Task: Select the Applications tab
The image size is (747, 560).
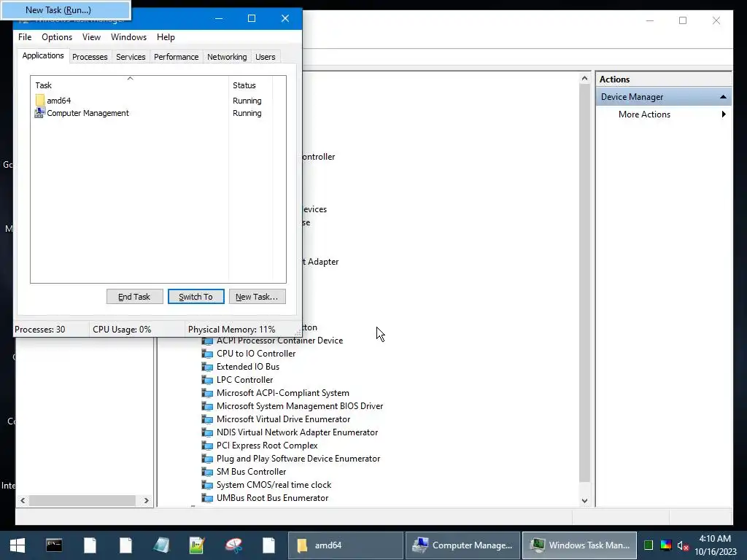Action: [43, 55]
